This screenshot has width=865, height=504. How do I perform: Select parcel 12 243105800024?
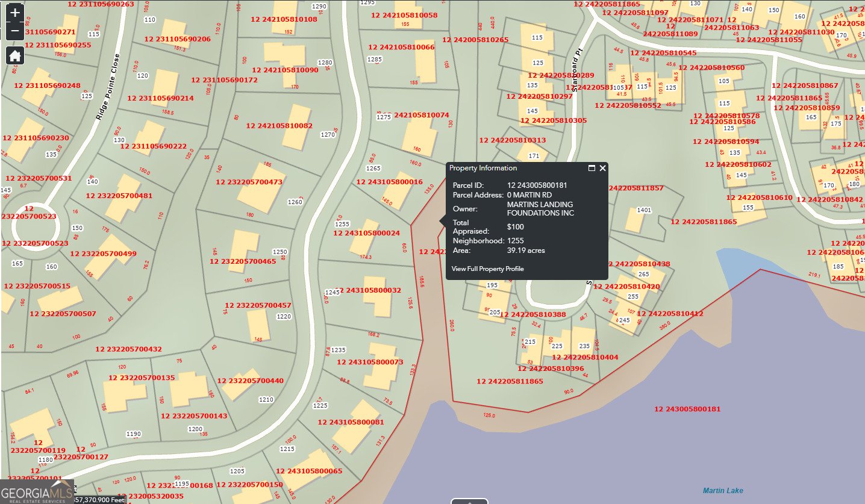(x=366, y=233)
